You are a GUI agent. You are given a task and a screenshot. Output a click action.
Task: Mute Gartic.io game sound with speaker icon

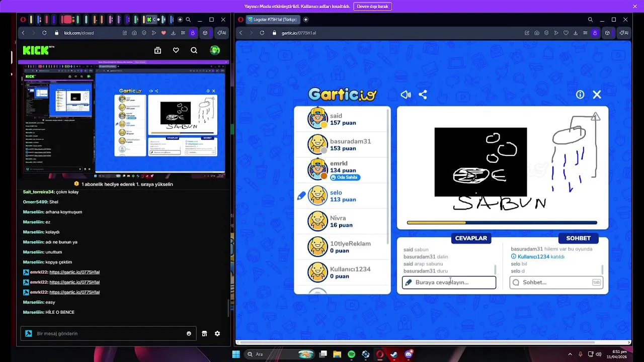[x=406, y=95]
